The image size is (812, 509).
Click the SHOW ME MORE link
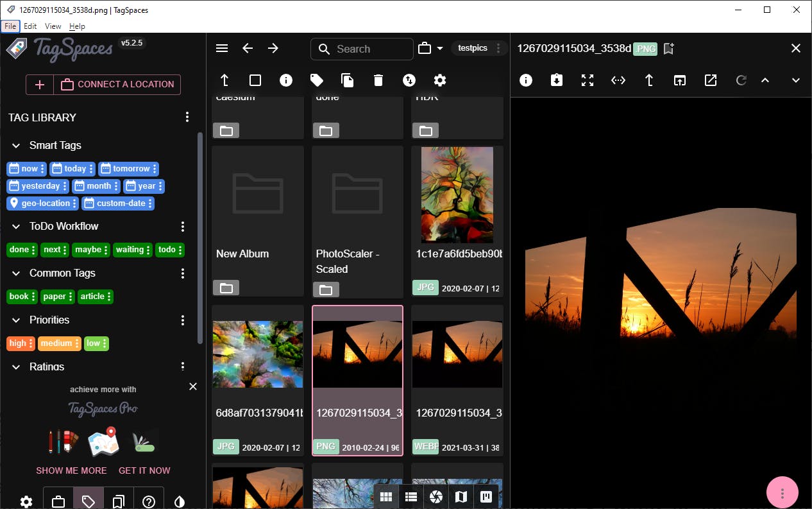click(x=71, y=470)
